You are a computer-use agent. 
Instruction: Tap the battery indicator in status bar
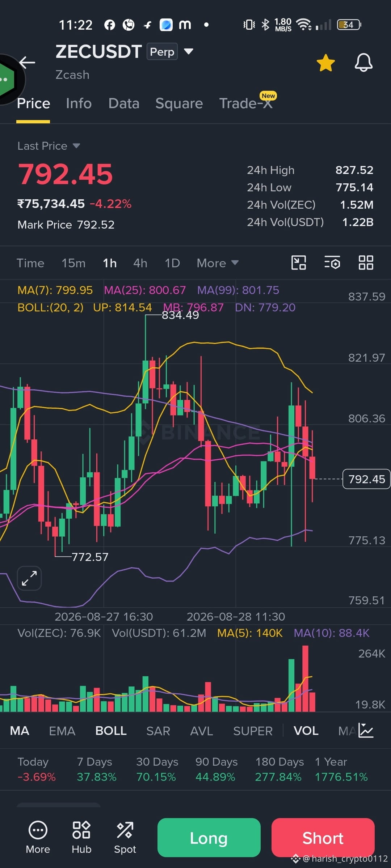[x=349, y=25]
